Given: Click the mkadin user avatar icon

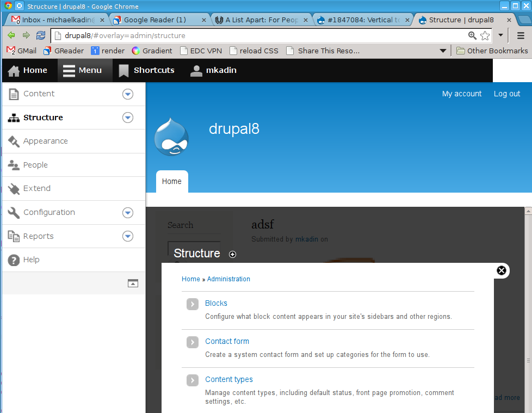Looking at the screenshot, I should pyautogui.click(x=196, y=71).
